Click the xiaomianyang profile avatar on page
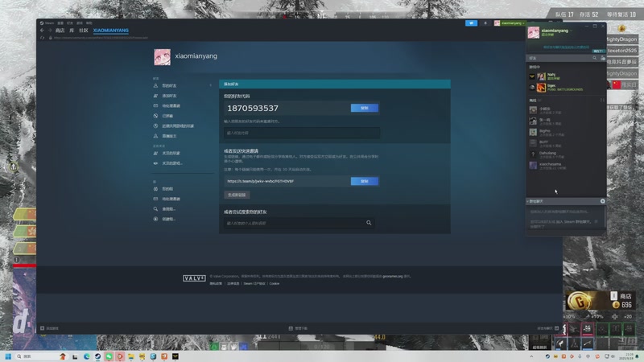Image resolution: width=644 pixels, height=362 pixels. coord(162,57)
